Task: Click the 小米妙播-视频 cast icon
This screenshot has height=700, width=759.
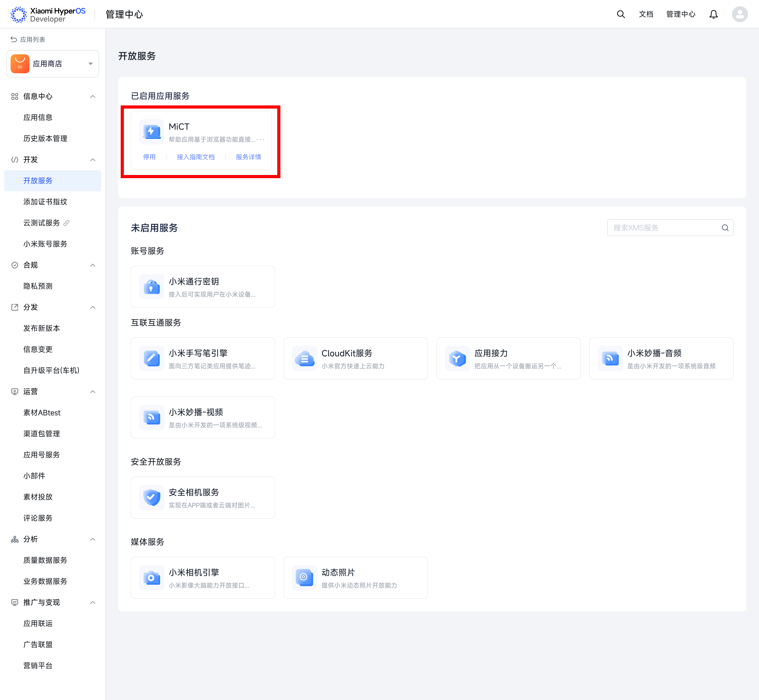Action: [x=152, y=417]
